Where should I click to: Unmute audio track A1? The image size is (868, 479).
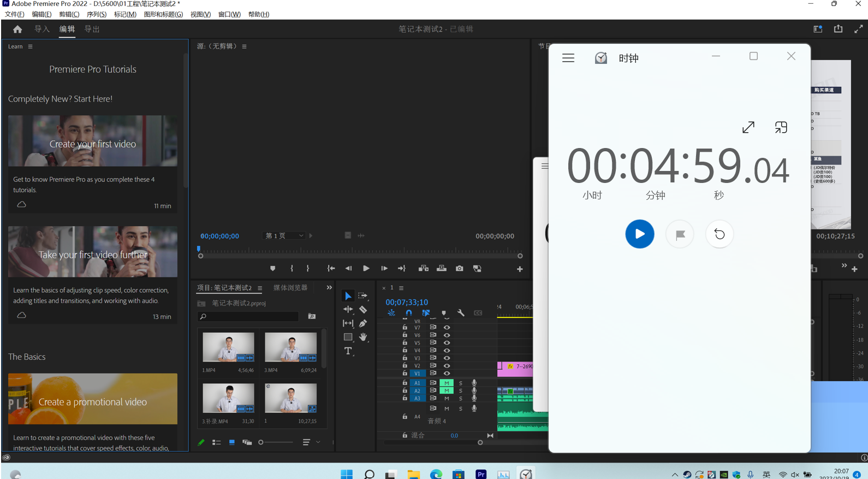coord(447,383)
